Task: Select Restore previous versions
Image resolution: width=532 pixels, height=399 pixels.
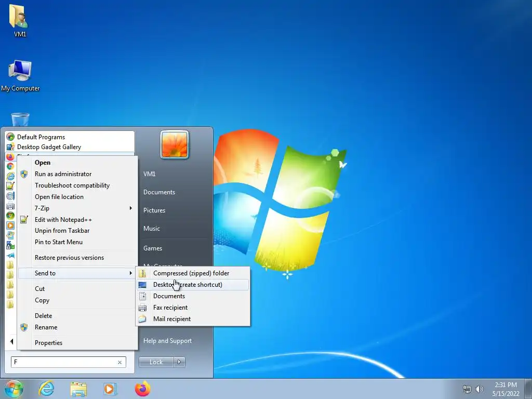Action: tap(78, 258)
